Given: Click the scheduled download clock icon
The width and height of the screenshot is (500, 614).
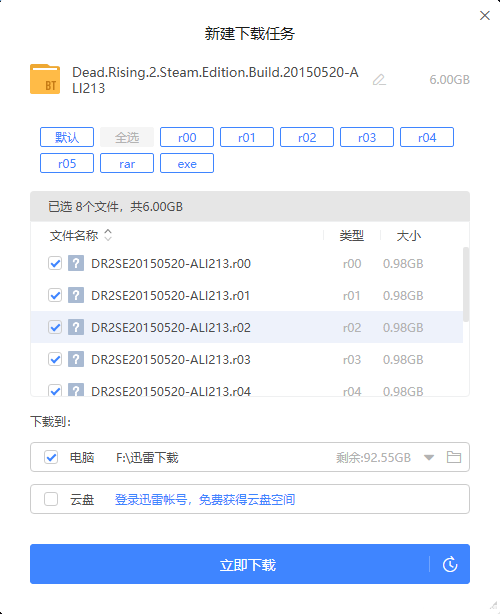Looking at the screenshot, I should point(450,564).
